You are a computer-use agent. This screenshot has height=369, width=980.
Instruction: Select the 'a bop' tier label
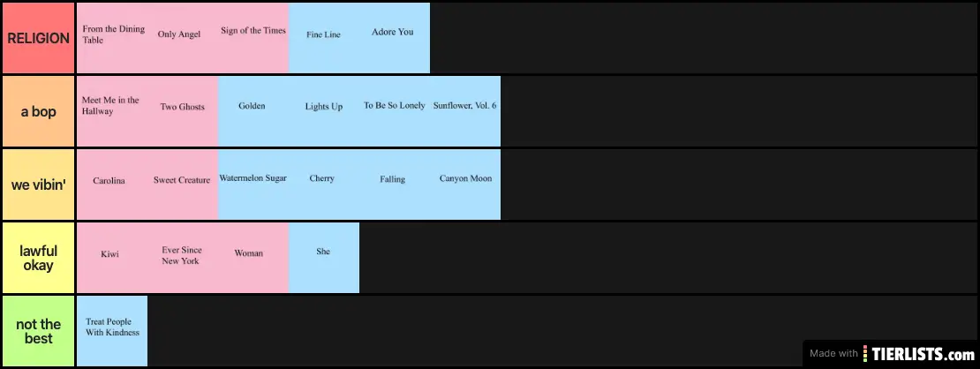[38, 111]
